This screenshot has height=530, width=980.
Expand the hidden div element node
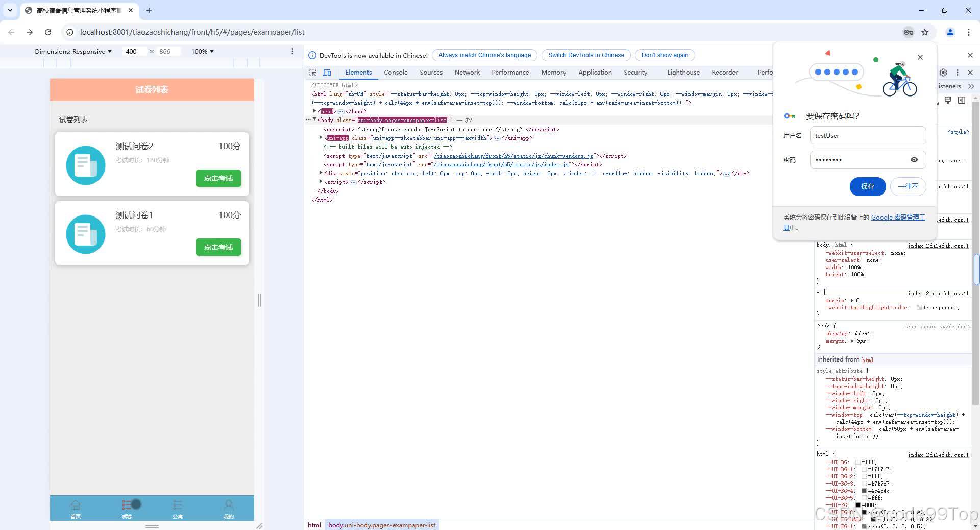[321, 173]
